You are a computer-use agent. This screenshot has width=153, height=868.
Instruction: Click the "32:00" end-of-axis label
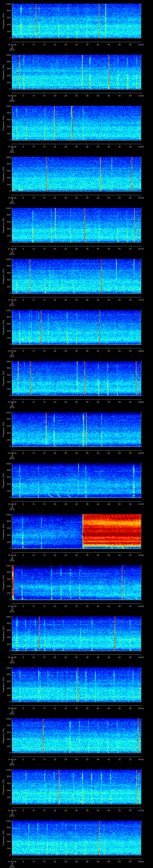point(141,44)
